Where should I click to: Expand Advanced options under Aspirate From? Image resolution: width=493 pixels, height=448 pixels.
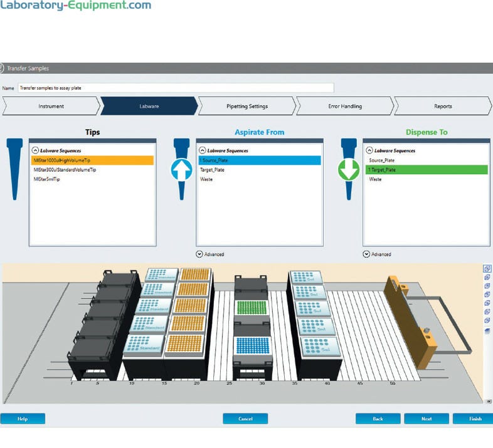point(199,254)
